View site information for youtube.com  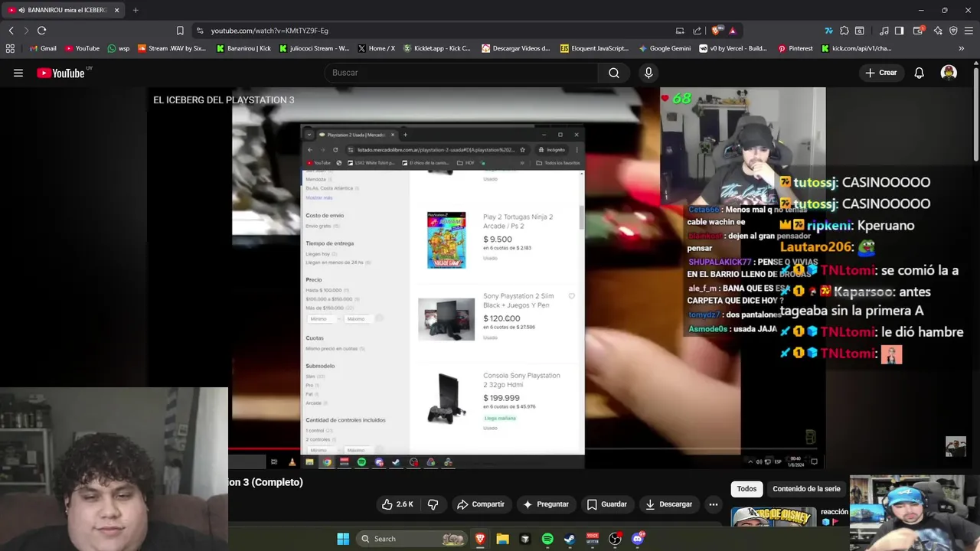coord(200,31)
